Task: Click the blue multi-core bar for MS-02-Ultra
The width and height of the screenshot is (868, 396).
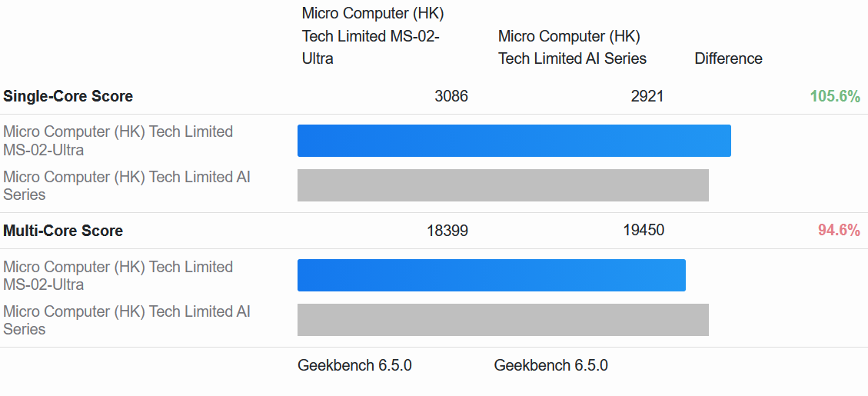Action: [x=491, y=275]
